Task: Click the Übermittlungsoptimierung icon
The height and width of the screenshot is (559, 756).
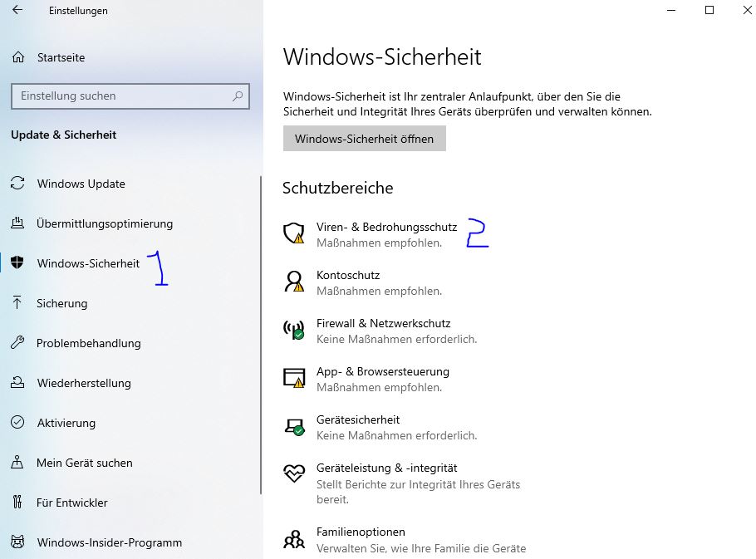Action: point(17,223)
